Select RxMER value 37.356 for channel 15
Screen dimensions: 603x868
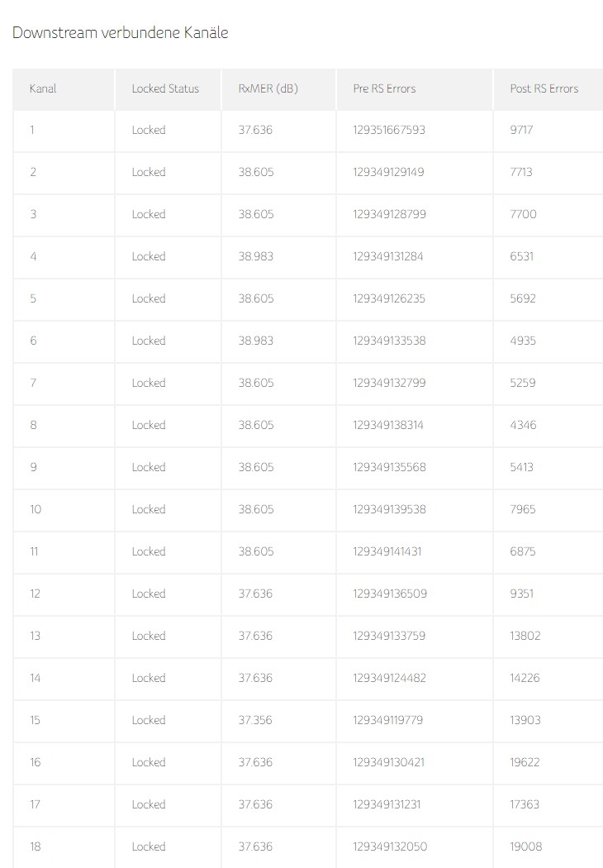tap(255, 720)
